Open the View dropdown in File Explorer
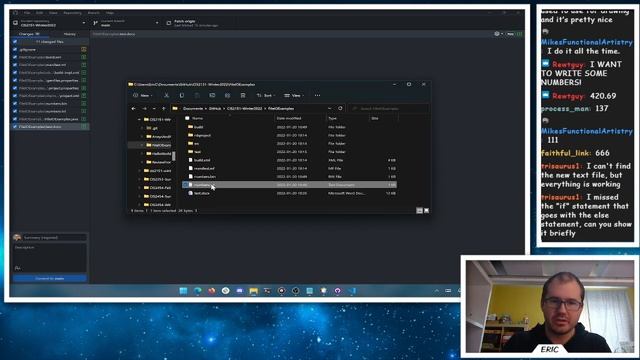This screenshot has height=360, width=640. (294, 95)
